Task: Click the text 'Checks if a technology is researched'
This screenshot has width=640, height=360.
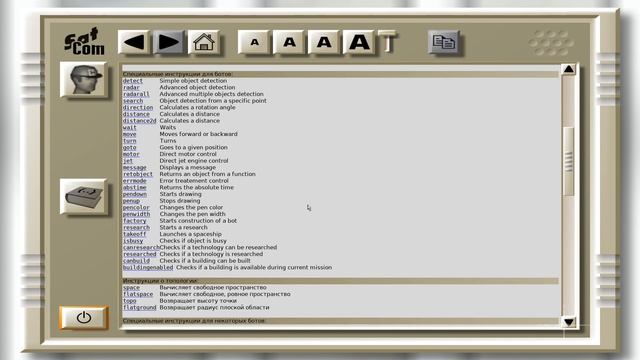Action: 211,254
